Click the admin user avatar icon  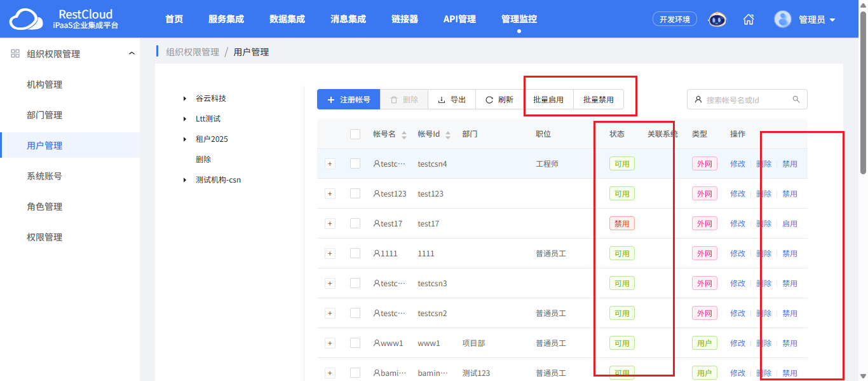tap(783, 19)
